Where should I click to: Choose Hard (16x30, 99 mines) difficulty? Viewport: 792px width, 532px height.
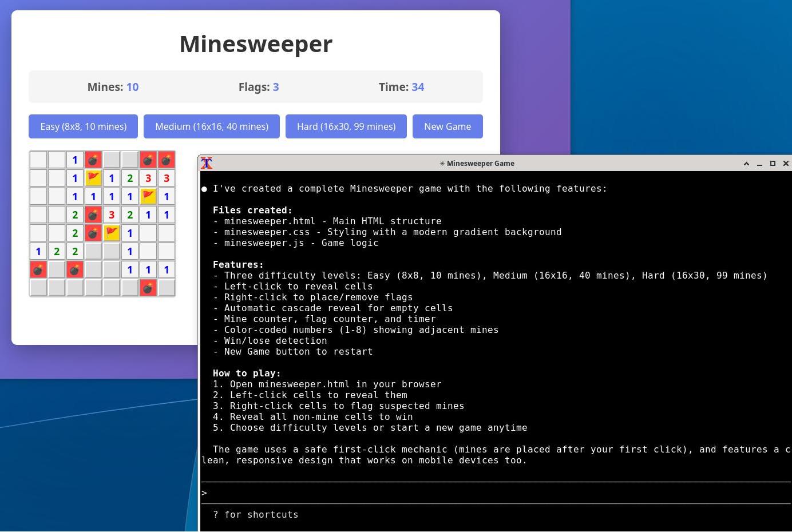coord(346,126)
